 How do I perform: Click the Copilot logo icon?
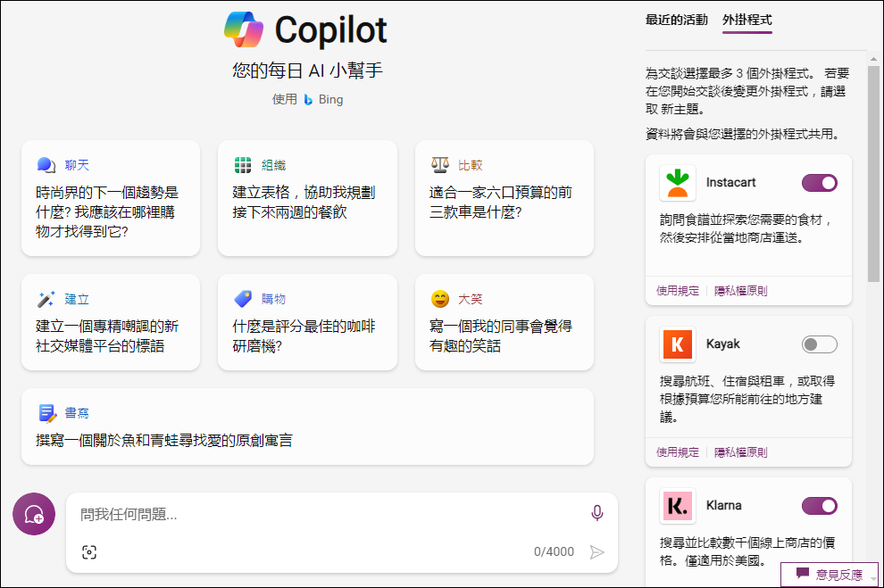(x=244, y=29)
